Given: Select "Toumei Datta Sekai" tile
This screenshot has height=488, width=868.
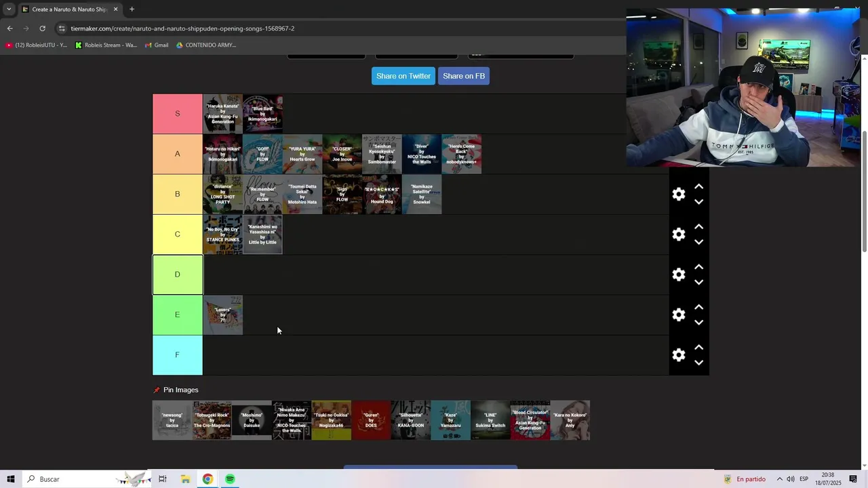Looking at the screenshot, I should click(302, 195).
